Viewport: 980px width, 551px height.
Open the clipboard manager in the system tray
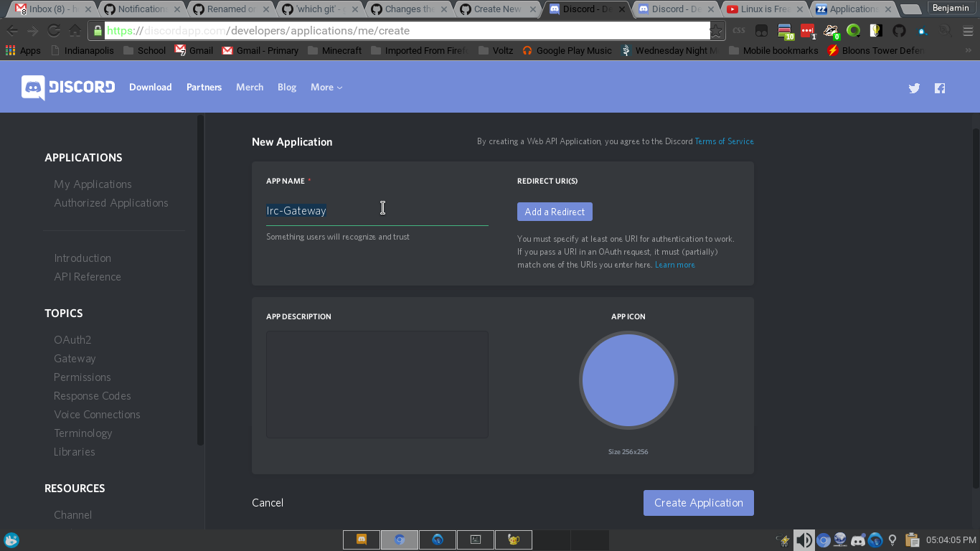pos(913,540)
